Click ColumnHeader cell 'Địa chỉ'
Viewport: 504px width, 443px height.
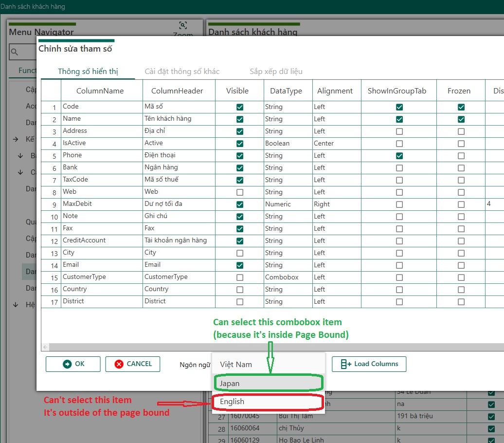[x=179, y=131]
